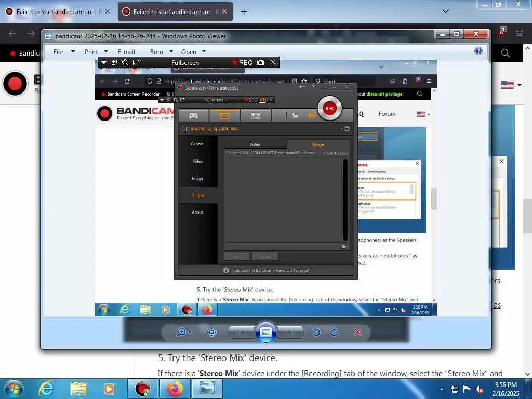Viewport: 532px width, 399px height.
Task: Click the muted volume tray icon
Action: pyautogui.click(x=480, y=389)
